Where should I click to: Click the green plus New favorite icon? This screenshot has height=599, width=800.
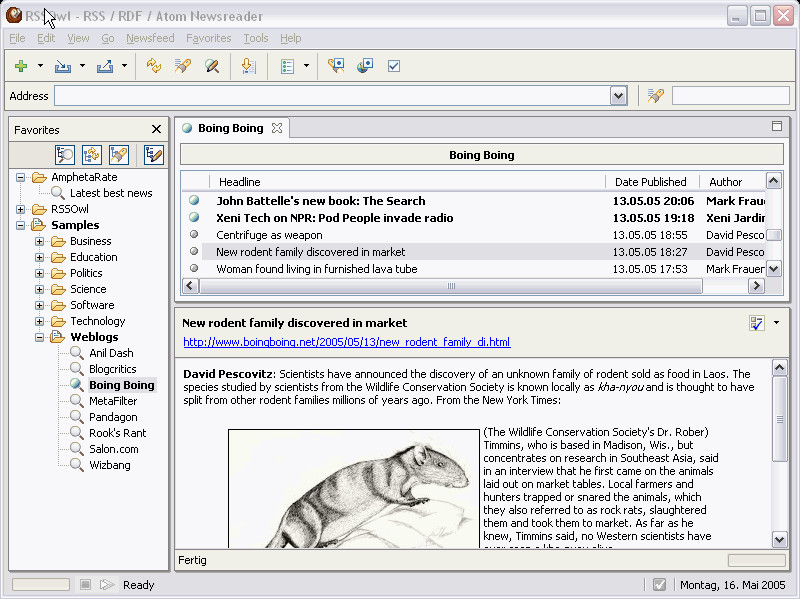click(21, 66)
